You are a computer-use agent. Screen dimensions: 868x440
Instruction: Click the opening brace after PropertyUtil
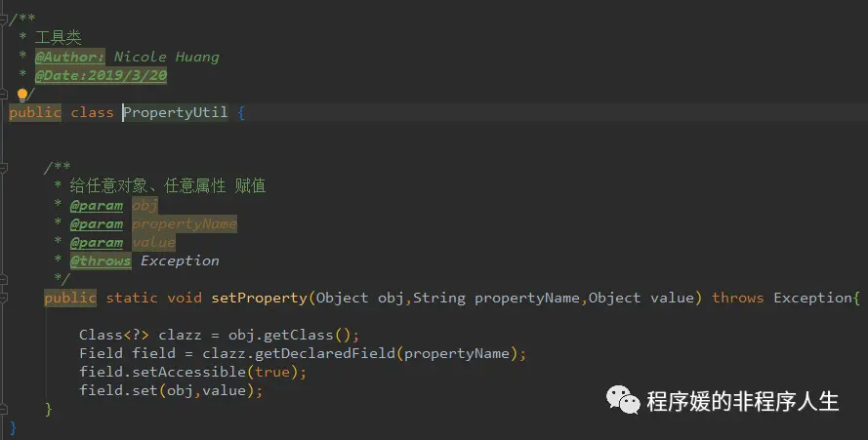241,113
